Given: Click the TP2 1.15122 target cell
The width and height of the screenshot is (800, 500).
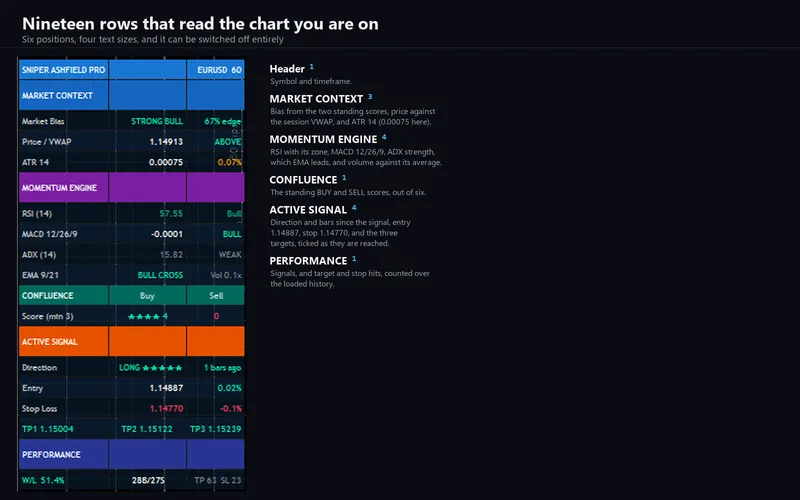Looking at the screenshot, I should (147, 429).
